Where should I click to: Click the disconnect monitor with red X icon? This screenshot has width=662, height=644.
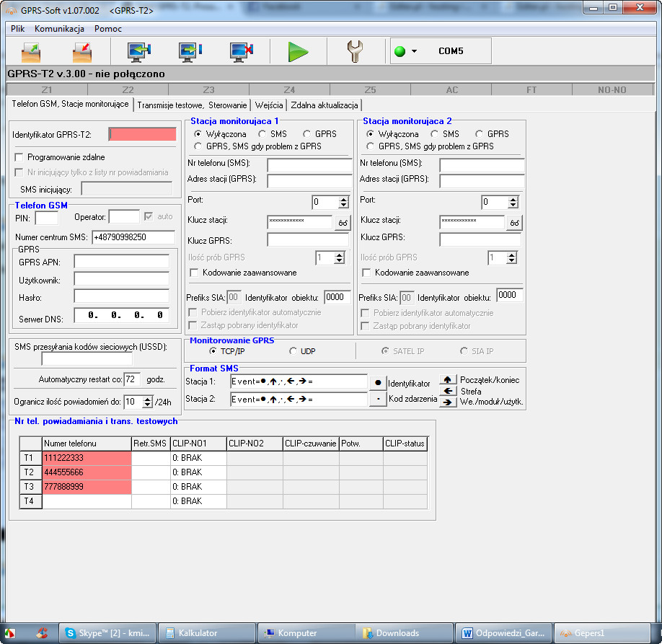pos(241,52)
